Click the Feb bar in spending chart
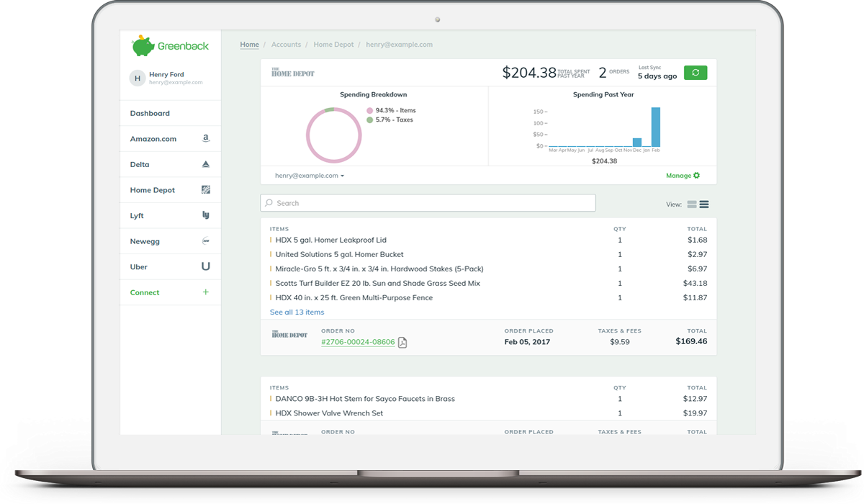This screenshot has height=504, width=864. point(656,127)
